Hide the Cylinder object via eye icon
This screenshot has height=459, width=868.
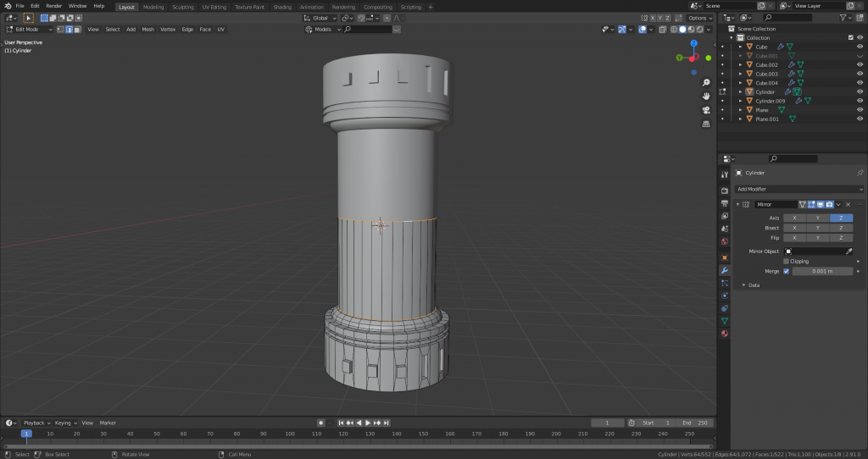pyautogui.click(x=860, y=91)
